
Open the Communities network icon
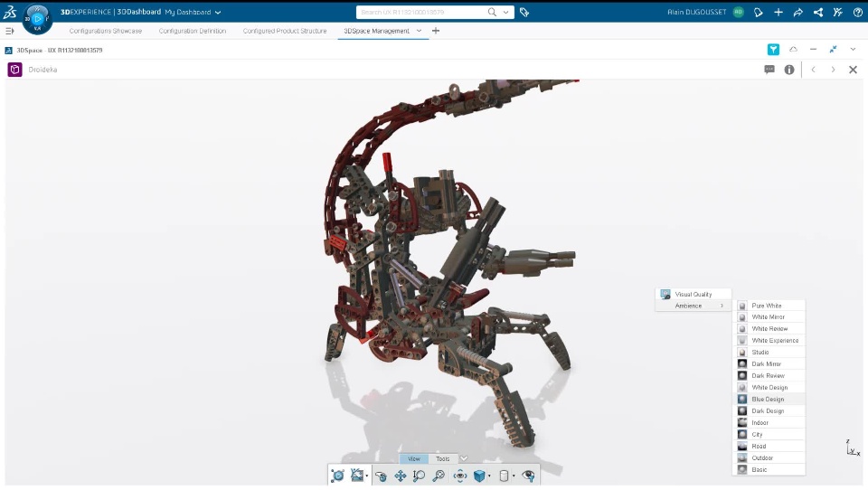coord(818,12)
